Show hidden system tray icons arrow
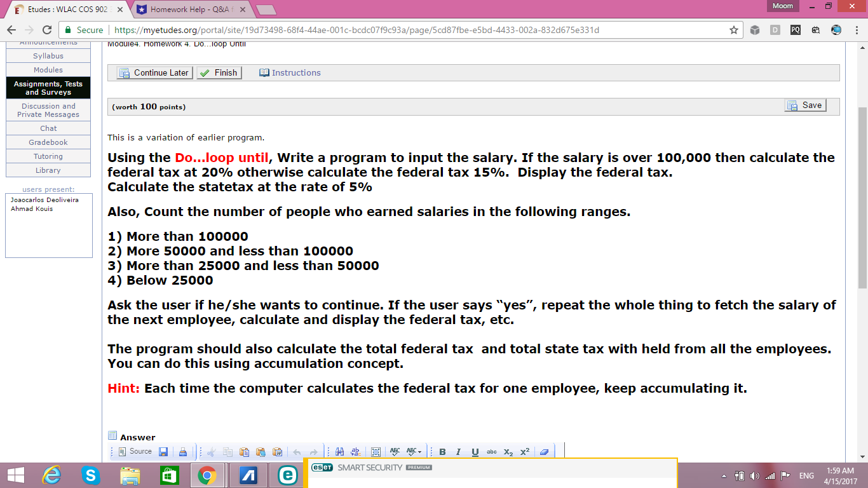The height and width of the screenshot is (488, 868). [724, 476]
